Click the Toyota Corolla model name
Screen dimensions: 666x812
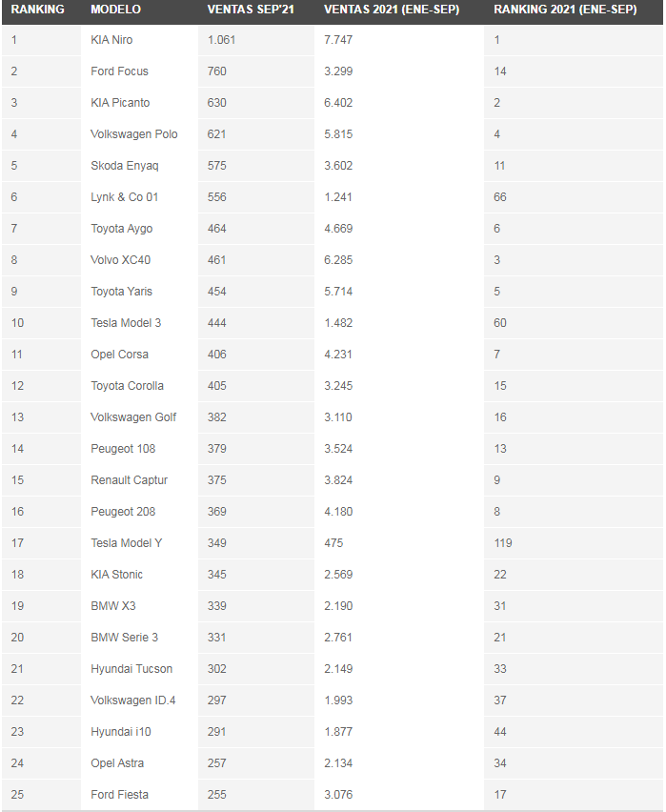[x=127, y=386]
